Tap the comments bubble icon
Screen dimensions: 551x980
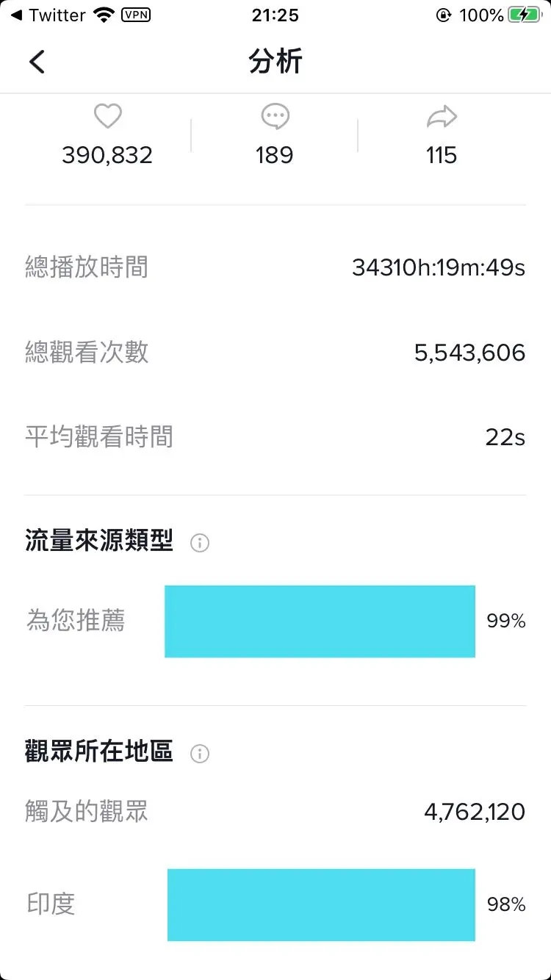(275, 116)
